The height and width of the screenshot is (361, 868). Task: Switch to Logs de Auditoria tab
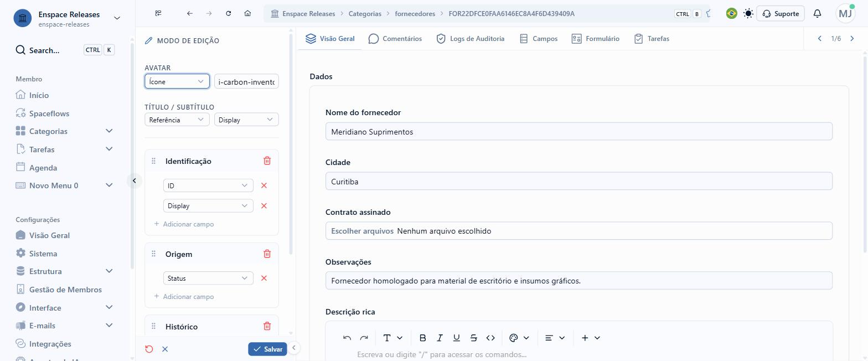[x=470, y=39]
